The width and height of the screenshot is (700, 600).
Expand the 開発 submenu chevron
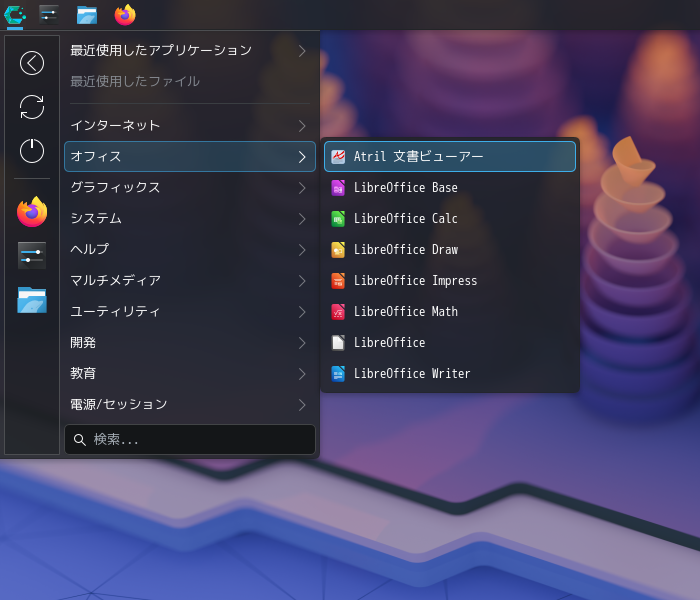coord(302,343)
